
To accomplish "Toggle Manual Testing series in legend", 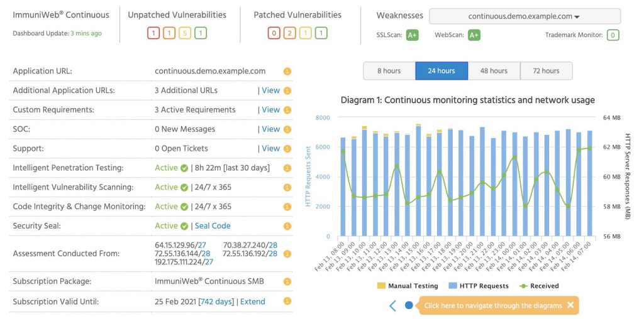I will pos(408,286).
